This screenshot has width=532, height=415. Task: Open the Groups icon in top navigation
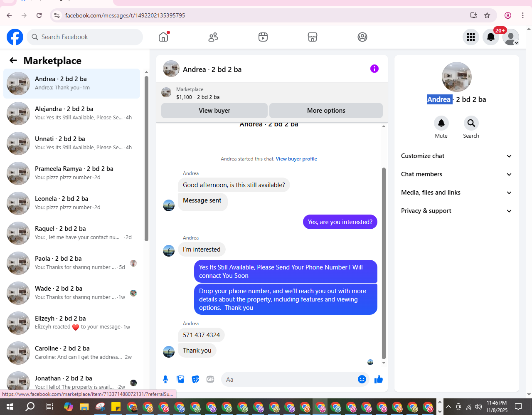coord(362,37)
